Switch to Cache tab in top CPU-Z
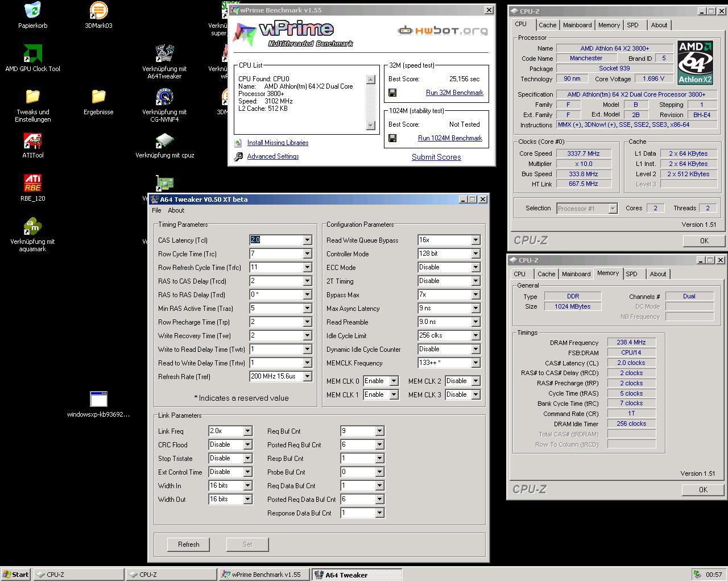Screen dimensions: 728x582 pyautogui.click(x=548, y=25)
